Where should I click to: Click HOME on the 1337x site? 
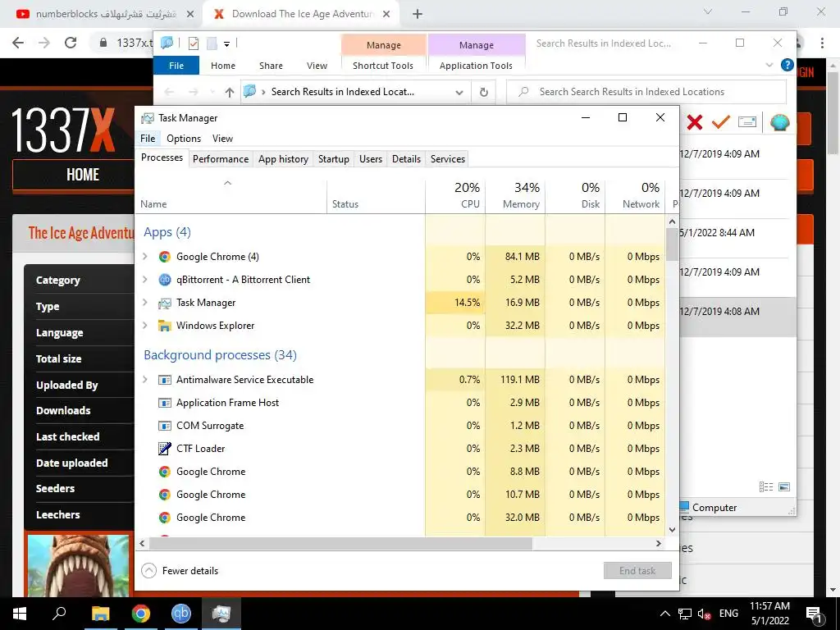coord(83,175)
